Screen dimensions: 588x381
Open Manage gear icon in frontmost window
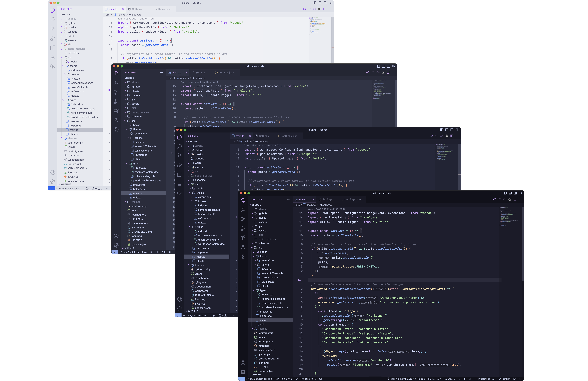point(243,372)
